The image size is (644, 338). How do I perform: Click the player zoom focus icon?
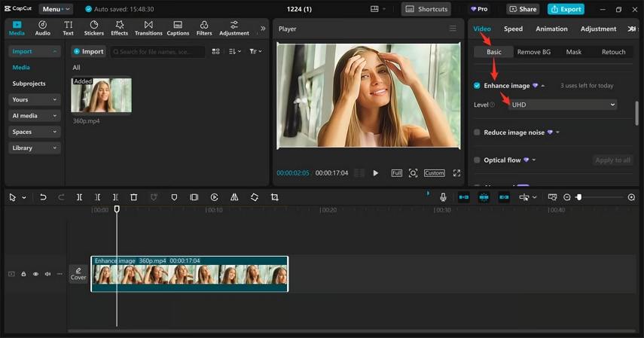pos(414,173)
